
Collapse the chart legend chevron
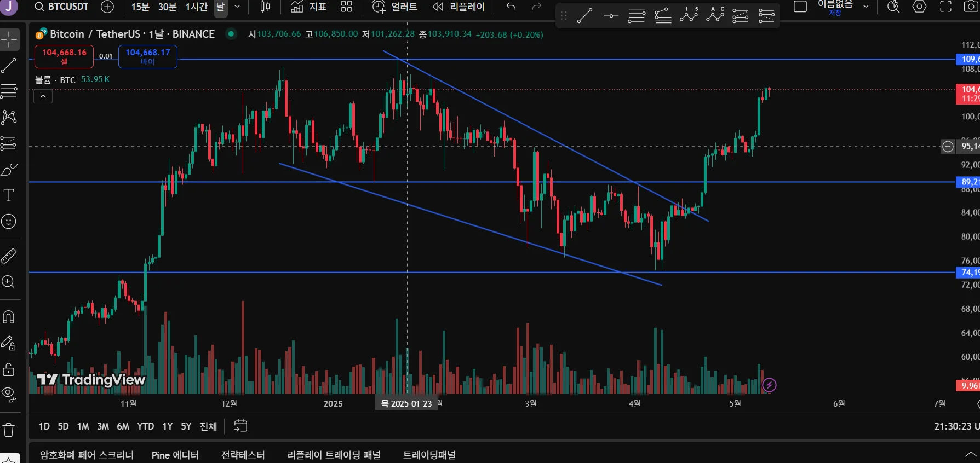point(43,97)
